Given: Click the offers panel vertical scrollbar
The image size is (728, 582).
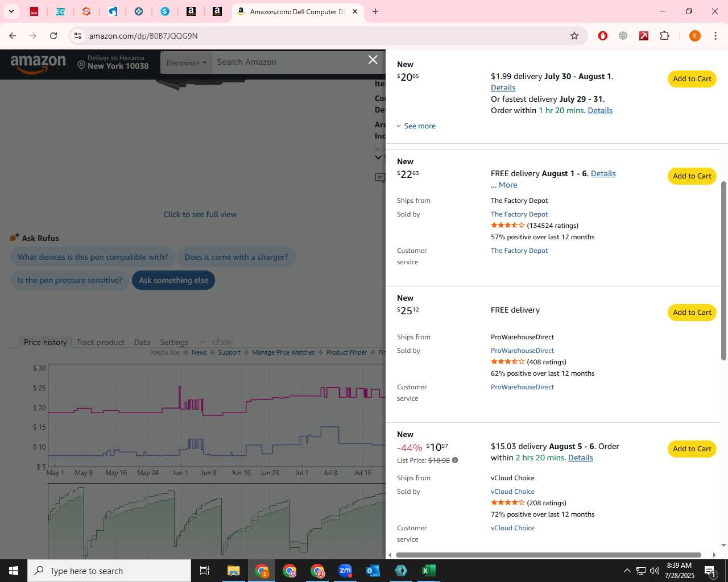Looking at the screenshot, I should (723, 271).
